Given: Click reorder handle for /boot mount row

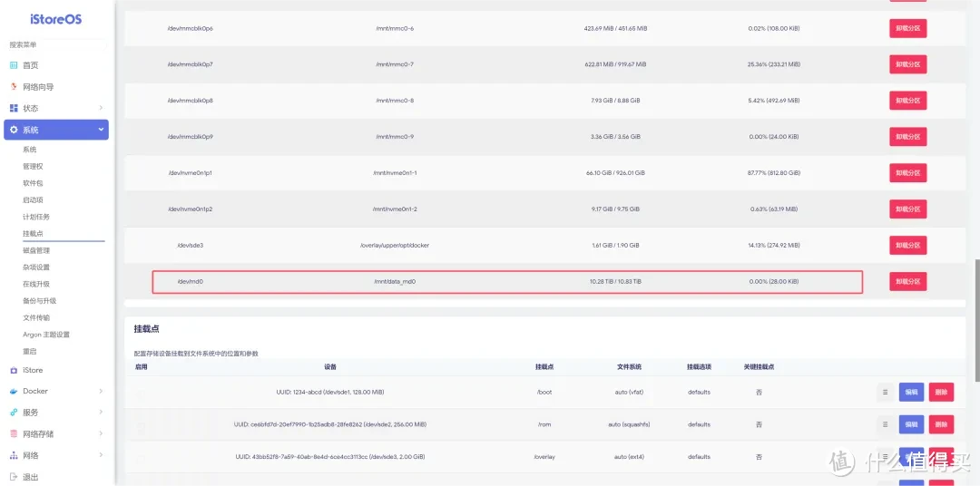Looking at the screenshot, I should coord(885,393).
